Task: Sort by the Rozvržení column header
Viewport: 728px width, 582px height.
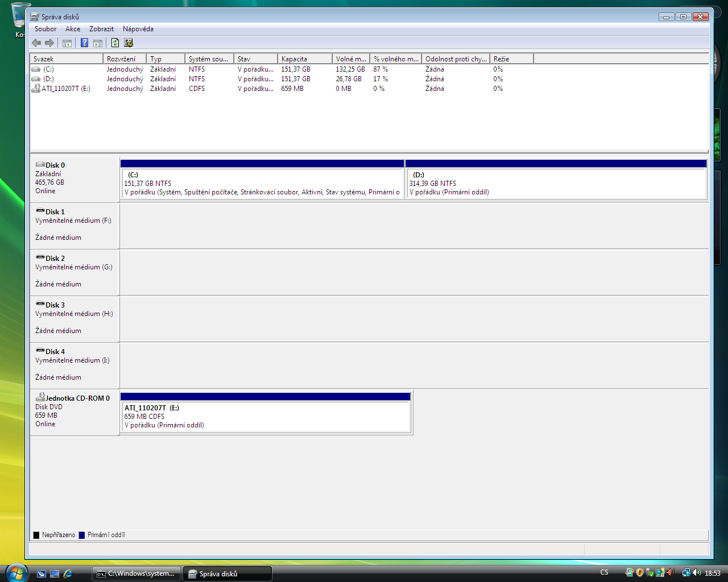Action: point(125,59)
